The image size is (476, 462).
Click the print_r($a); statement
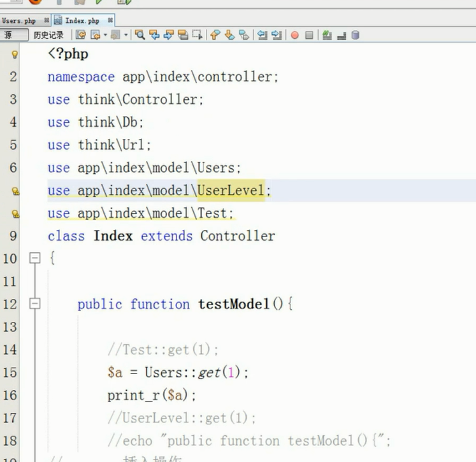(152, 395)
